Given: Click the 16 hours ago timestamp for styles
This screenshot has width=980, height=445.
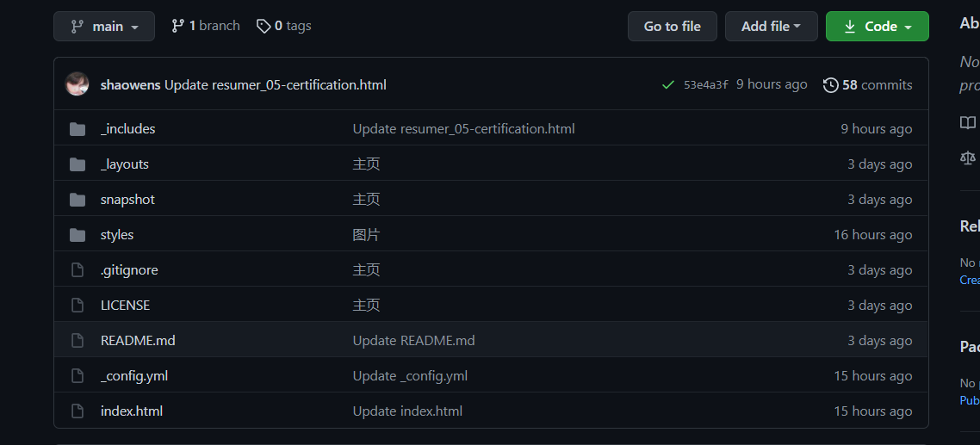Looking at the screenshot, I should point(872,235).
